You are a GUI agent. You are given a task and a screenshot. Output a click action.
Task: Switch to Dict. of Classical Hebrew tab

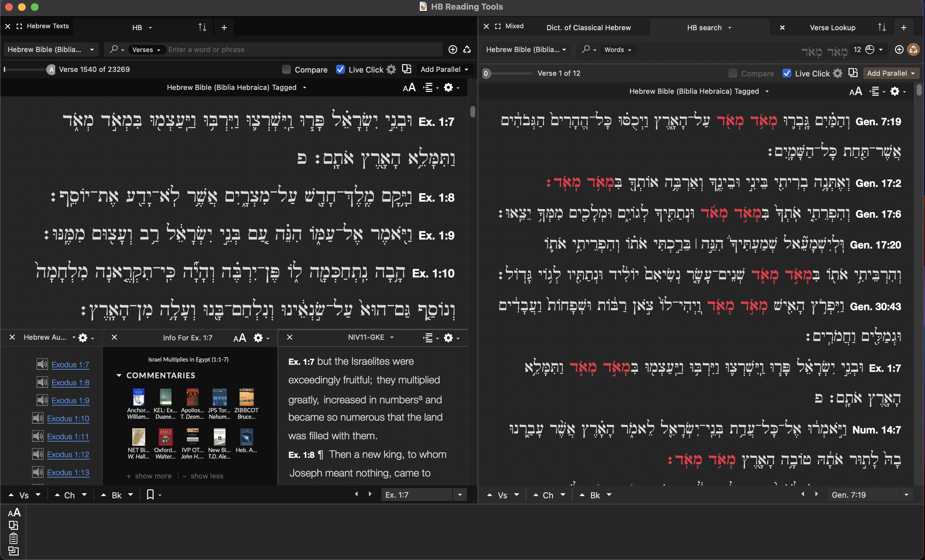pos(588,27)
